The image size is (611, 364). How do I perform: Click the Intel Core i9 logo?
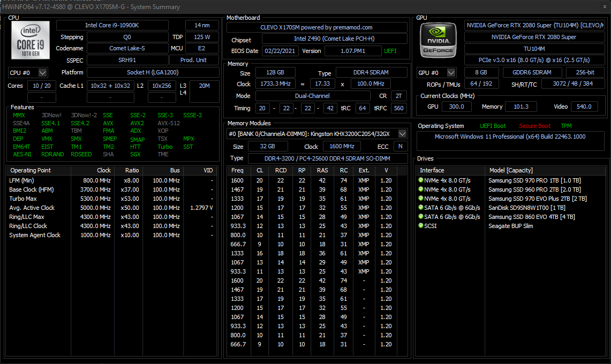[x=31, y=40]
